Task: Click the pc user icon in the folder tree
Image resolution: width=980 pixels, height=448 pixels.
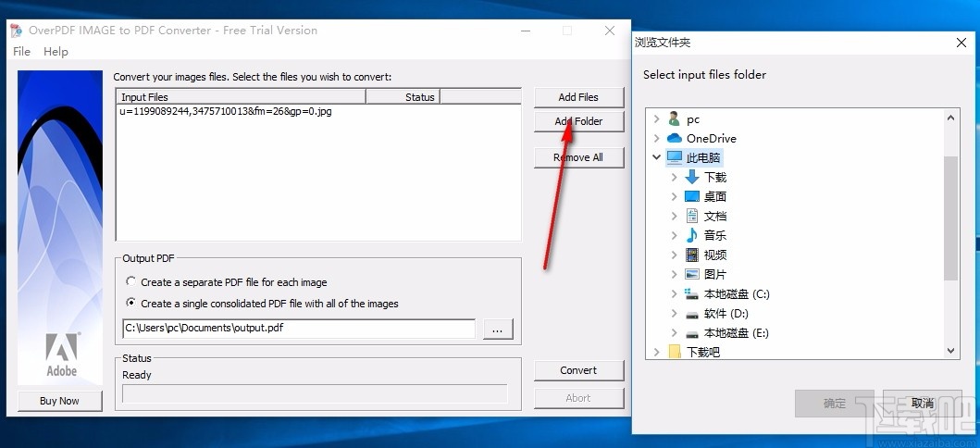Action: (674, 118)
